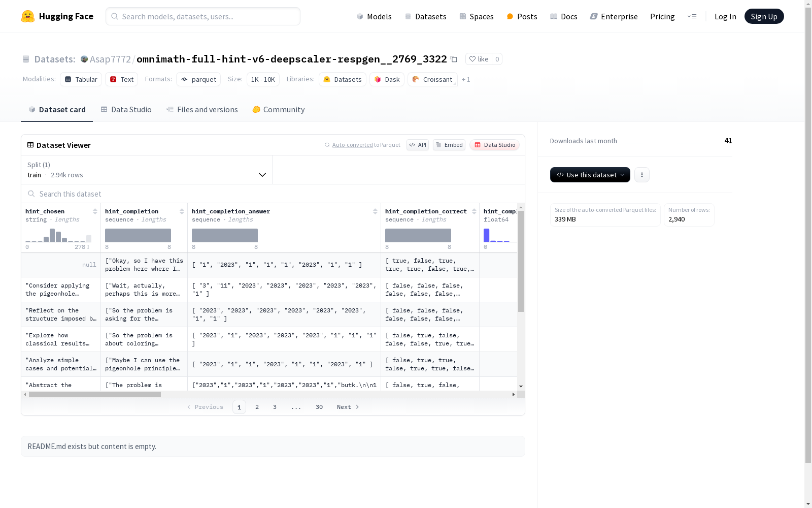Open Data Studio from viewer header
812x508 pixels.
[494, 145]
